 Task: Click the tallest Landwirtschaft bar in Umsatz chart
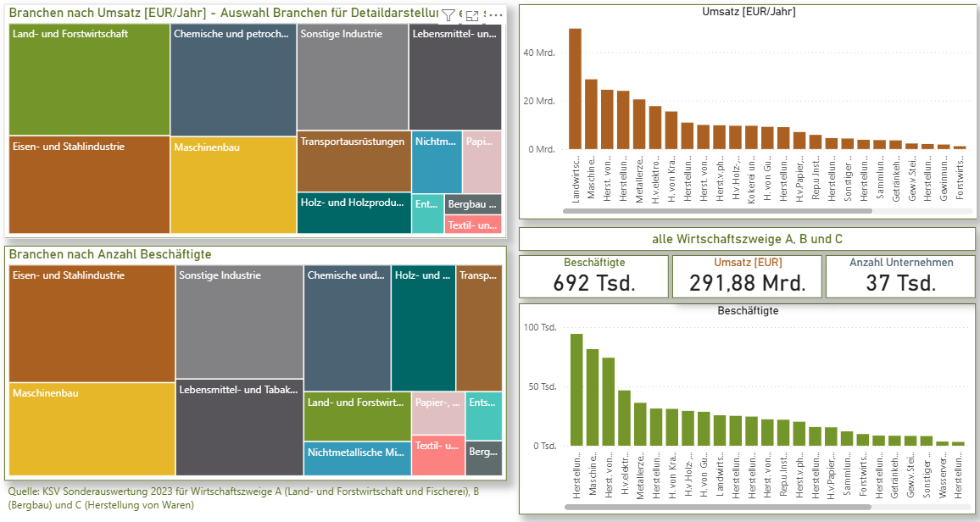coord(575,89)
